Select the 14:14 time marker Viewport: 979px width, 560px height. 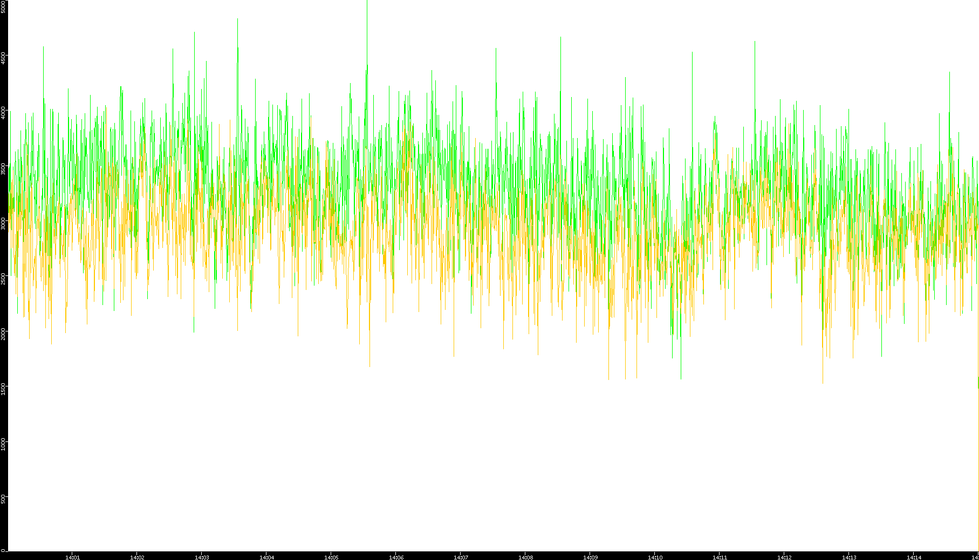click(x=914, y=557)
